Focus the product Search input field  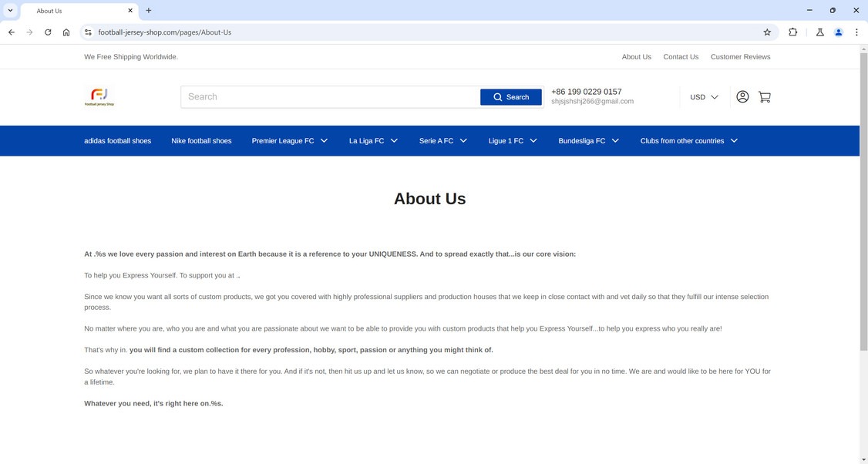(331, 97)
